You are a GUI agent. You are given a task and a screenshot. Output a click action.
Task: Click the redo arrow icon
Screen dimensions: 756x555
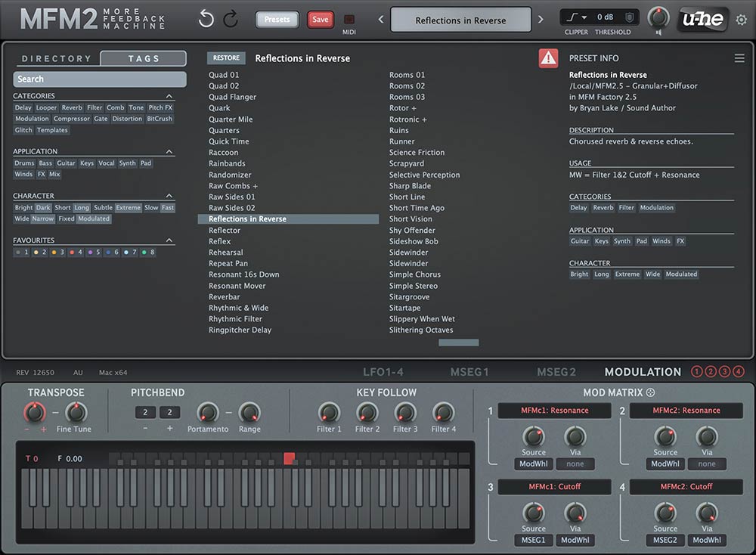231,18
